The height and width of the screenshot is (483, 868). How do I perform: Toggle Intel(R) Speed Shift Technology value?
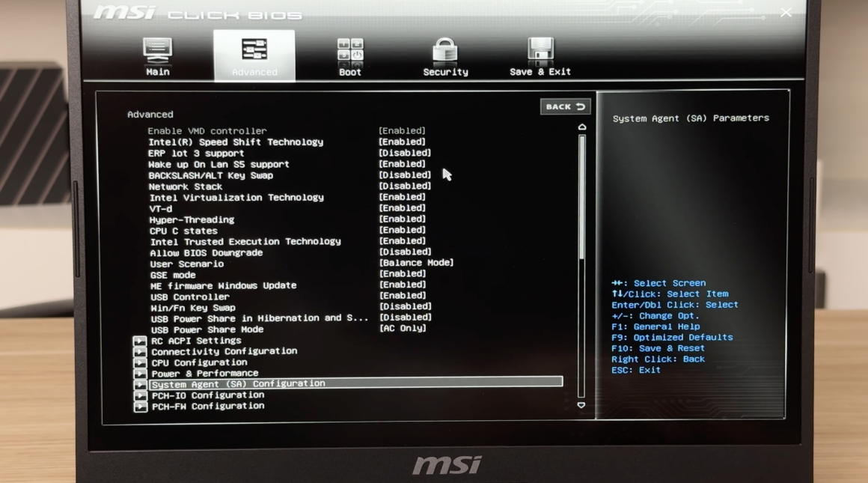tap(402, 142)
